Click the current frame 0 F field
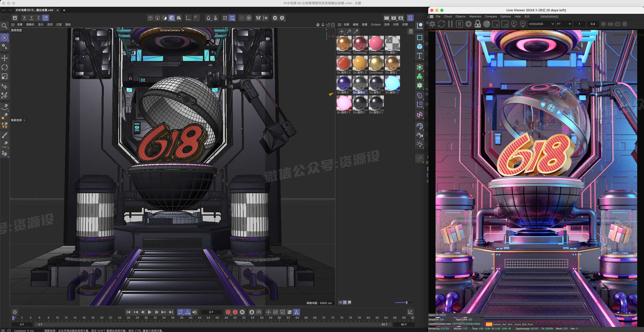644x332 pixels. click(211, 312)
